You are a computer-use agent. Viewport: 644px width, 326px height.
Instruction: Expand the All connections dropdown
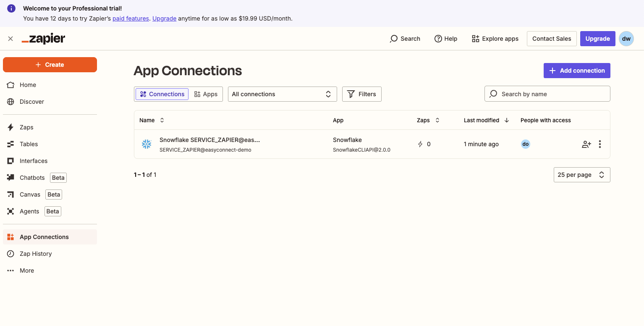[x=283, y=94]
